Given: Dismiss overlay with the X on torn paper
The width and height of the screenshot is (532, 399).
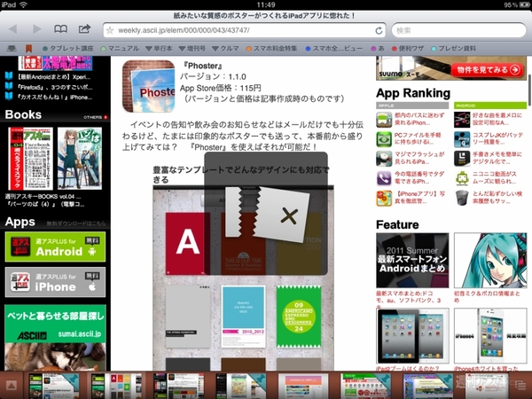Looking at the screenshot, I should [289, 216].
